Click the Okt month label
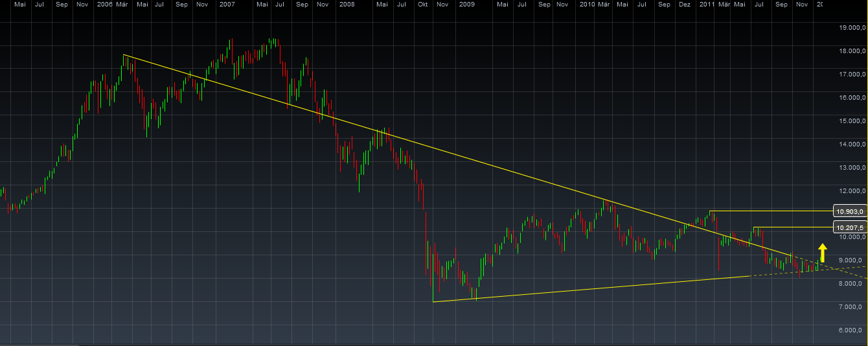Image resolution: width=868 pixels, height=346 pixels. point(423,5)
